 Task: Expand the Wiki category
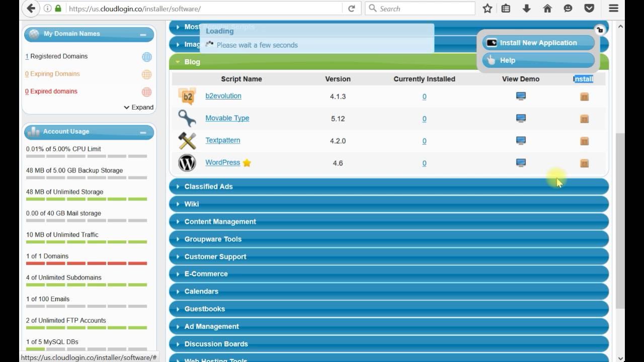[x=389, y=204]
